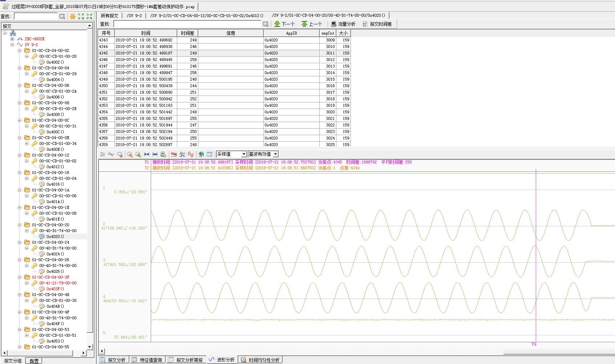Open the 采样值 dropdown
615x364 pixels.
[244, 154]
